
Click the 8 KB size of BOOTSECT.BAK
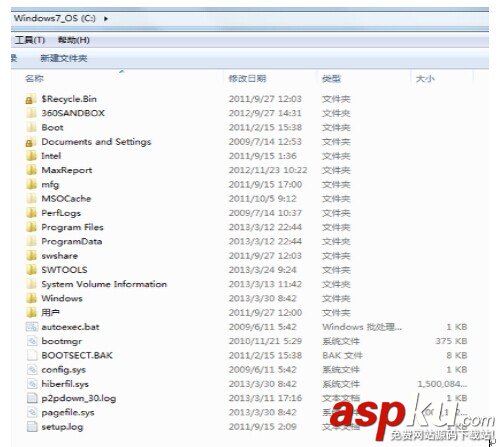pyautogui.click(x=457, y=355)
